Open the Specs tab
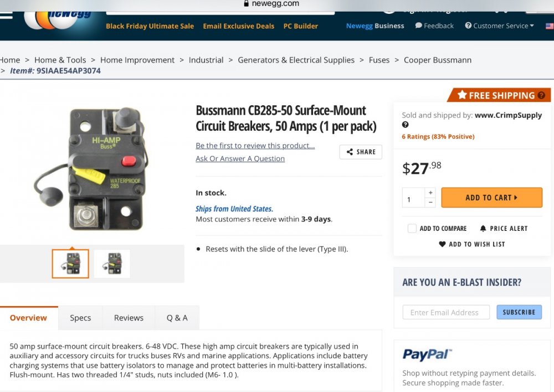Image resolution: width=554 pixels, height=392 pixels. coord(80,318)
